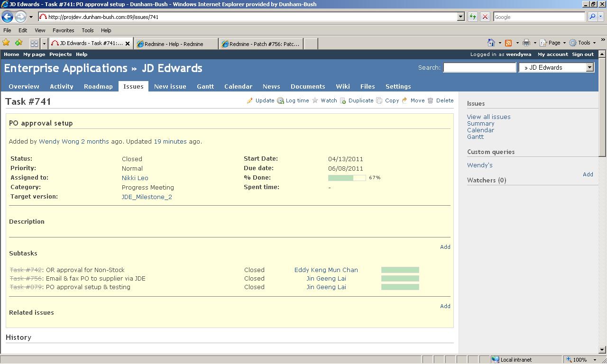
Task: Open the Quick Tabs list dropdown arrow
Action: (44, 44)
